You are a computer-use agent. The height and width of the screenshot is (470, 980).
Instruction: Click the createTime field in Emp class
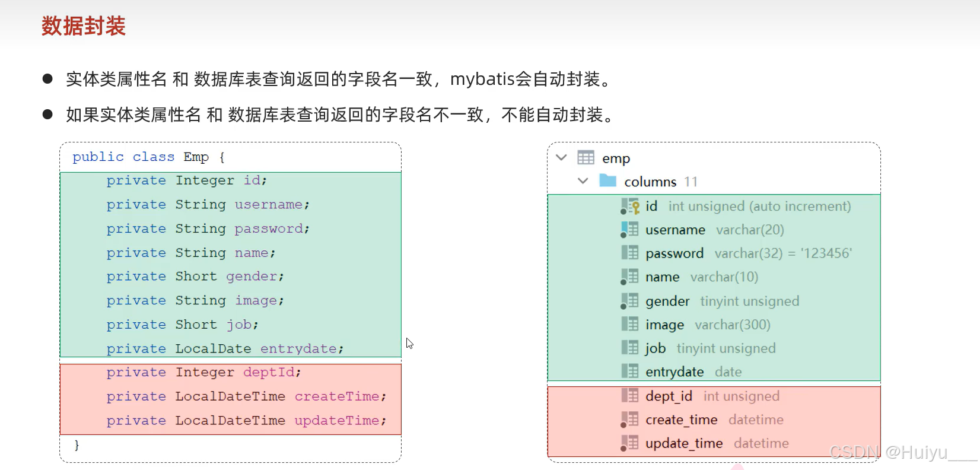[x=246, y=396]
